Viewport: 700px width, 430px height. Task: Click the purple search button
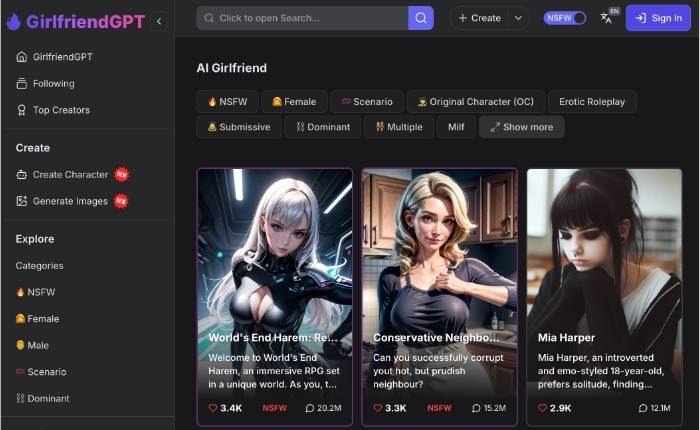click(421, 18)
